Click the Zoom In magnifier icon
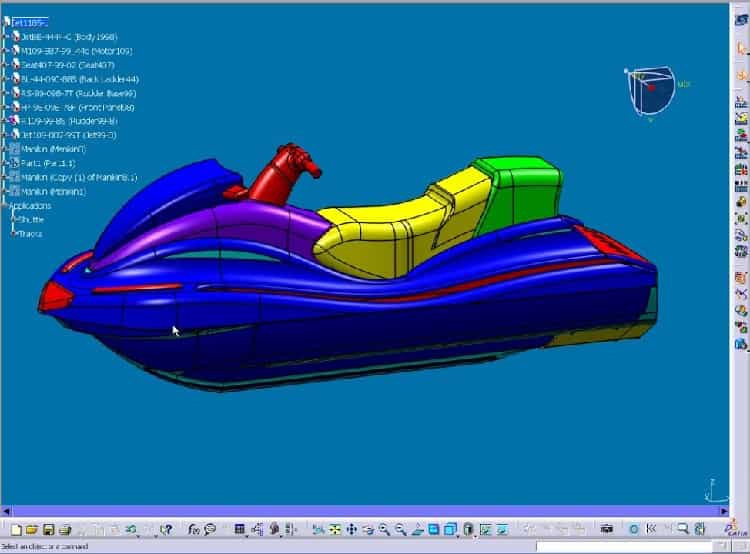Screen dimensions: 750x554 pos(384,529)
